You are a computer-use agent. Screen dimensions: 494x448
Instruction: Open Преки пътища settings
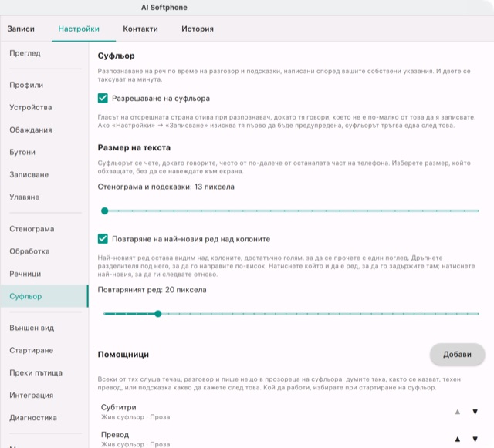tap(44, 372)
